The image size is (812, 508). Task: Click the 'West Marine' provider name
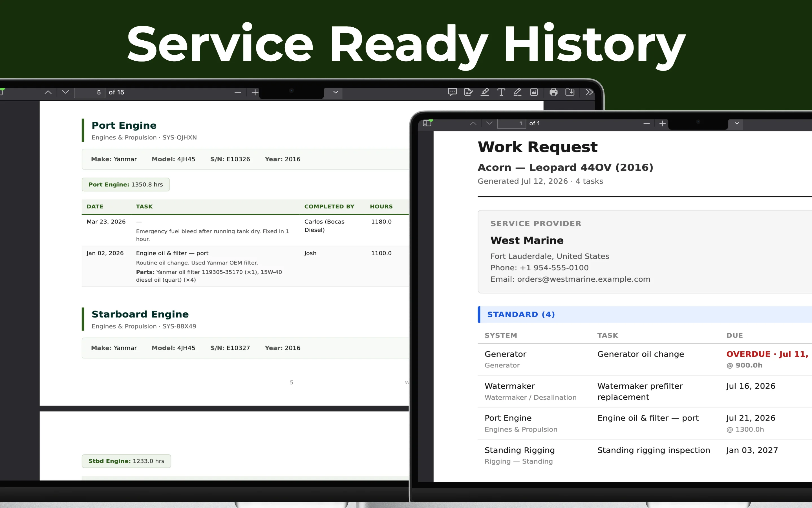(x=527, y=240)
